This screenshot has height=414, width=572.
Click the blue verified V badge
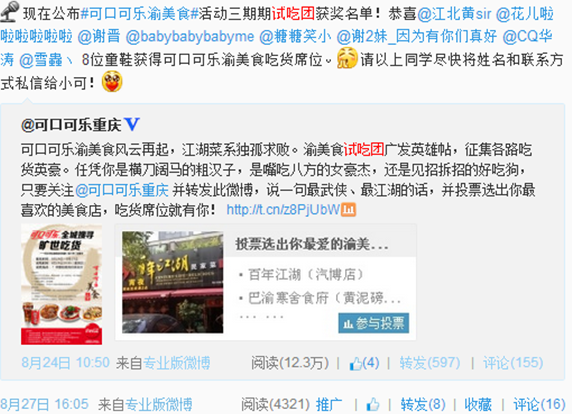(132, 124)
